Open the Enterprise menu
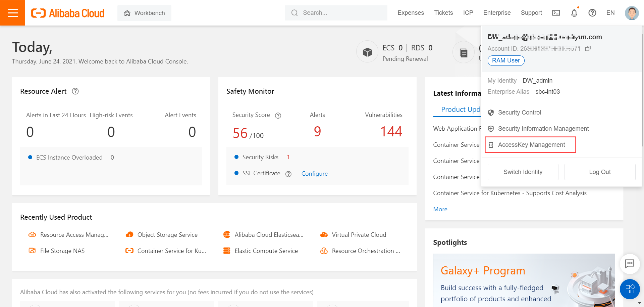The height and width of the screenshot is (307, 644). coord(497,13)
